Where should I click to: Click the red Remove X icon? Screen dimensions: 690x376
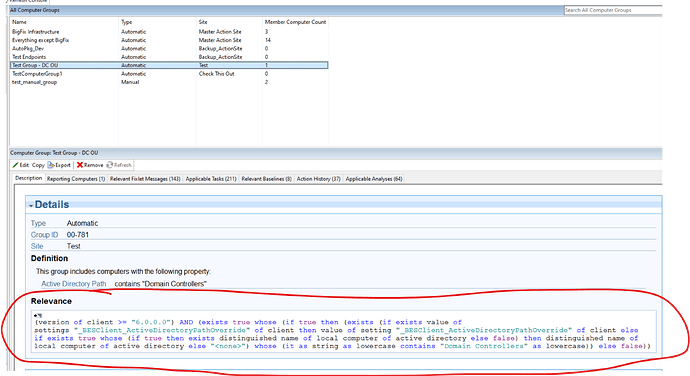tap(80, 165)
